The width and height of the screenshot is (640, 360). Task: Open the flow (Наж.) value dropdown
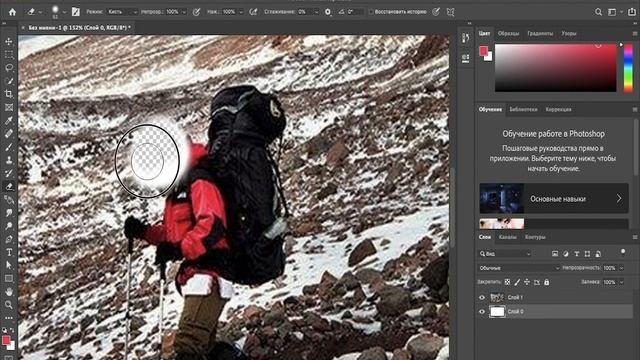point(241,12)
